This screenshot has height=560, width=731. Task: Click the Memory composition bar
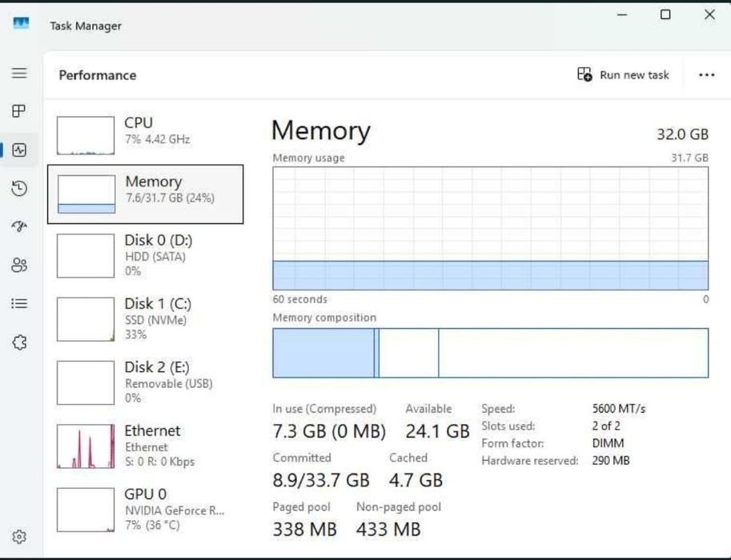(490, 353)
